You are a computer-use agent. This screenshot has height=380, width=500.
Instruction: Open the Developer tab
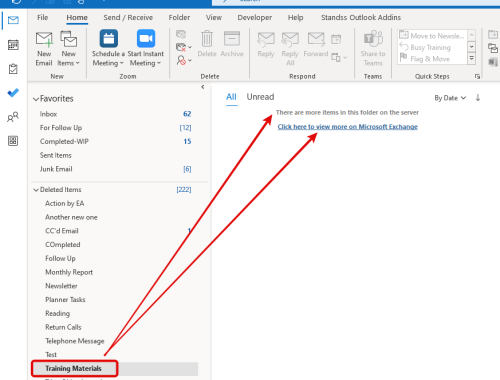(x=255, y=17)
